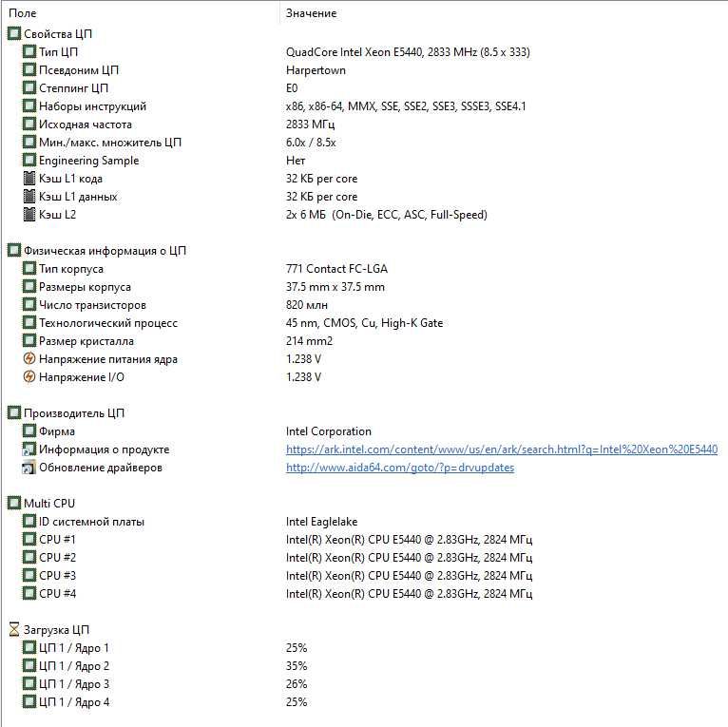Click the Multi CPU section icon
Screen dimensions: 728x727
tap(14, 504)
